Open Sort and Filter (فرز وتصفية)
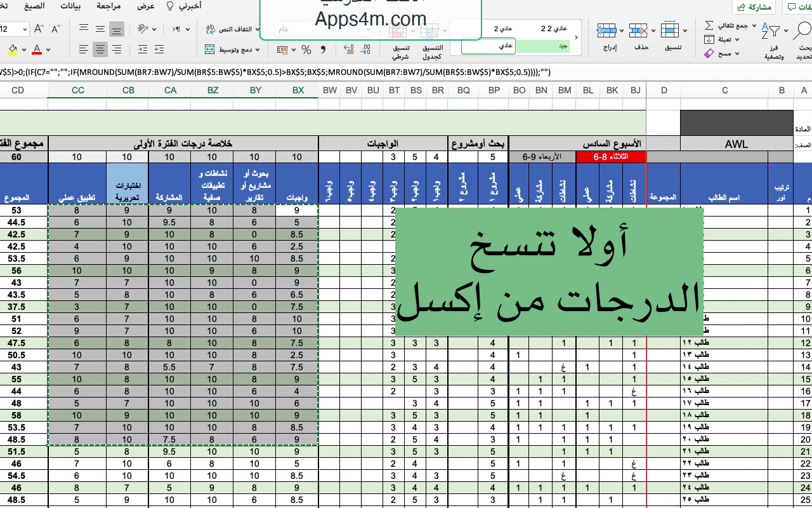Viewport: 812px width, 508px height. pyautogui.click(x=773, y=40)
